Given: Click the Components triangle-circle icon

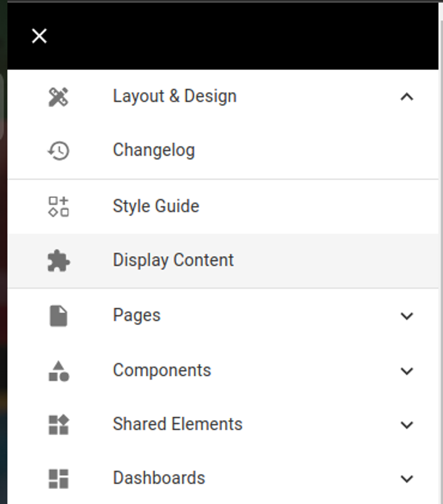Looking at the screenshot, I should click(57, 370).
